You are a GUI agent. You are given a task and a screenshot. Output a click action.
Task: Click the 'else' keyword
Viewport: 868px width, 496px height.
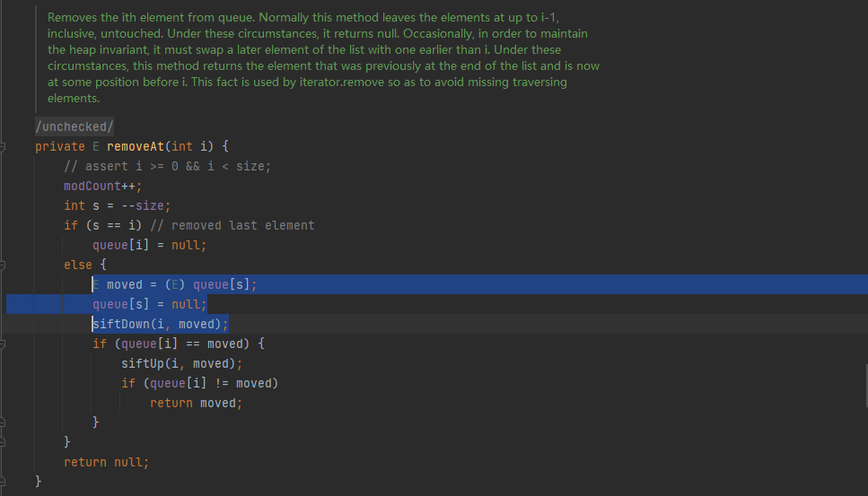(x=77, y=265)
